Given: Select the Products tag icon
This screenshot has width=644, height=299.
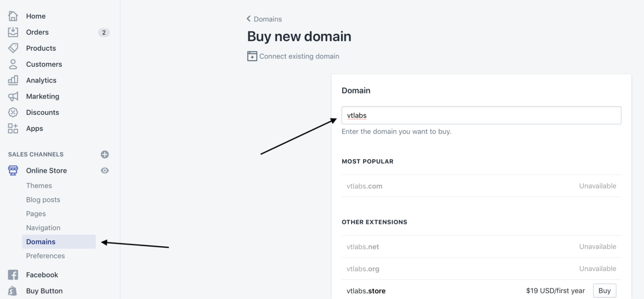Looking at the screenshot, I should click(13, 48).
